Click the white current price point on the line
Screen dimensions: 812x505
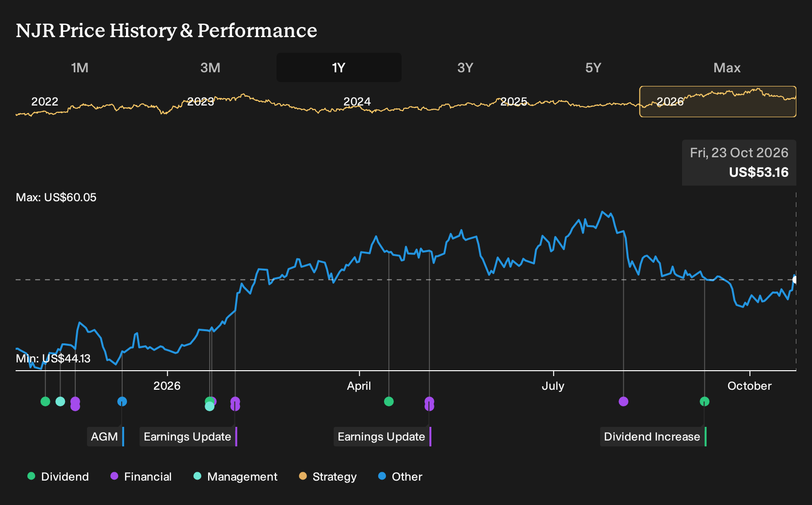(795, 280)
